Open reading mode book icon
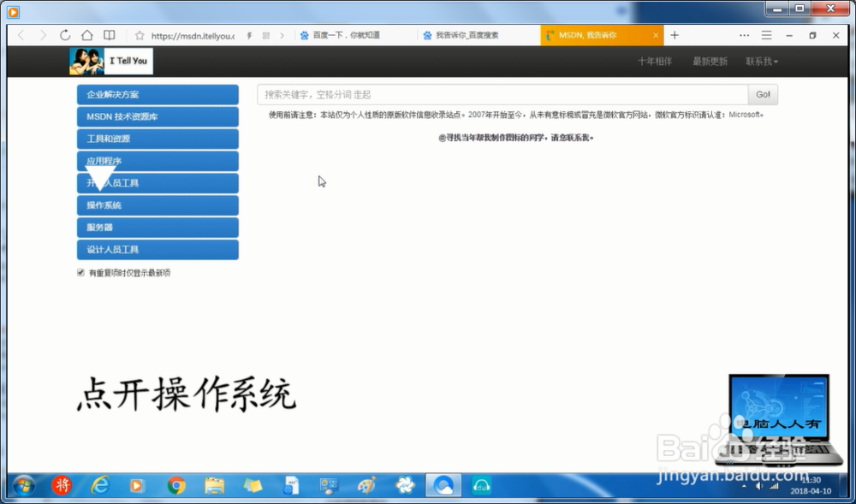 click(x=110, y=35)
